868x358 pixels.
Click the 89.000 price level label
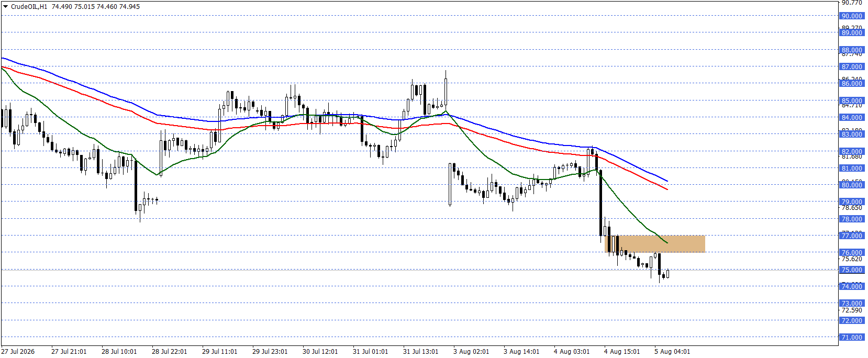point(852,33)
